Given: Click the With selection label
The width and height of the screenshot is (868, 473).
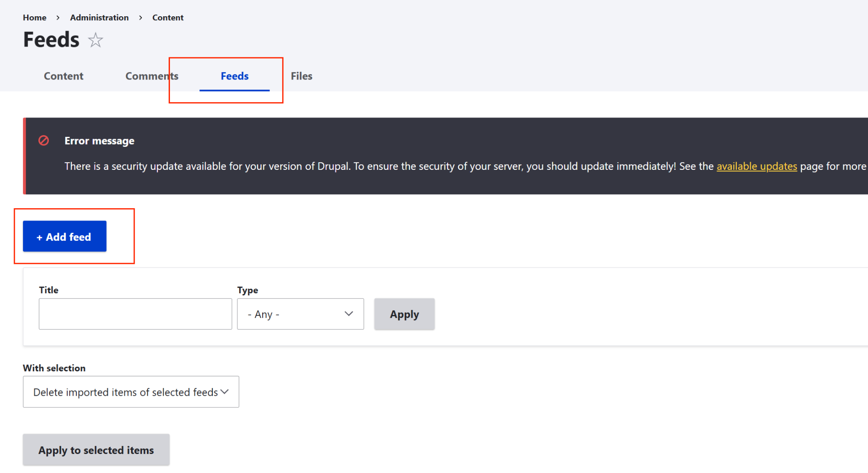Looking at the screenshot, I should 54,368.
